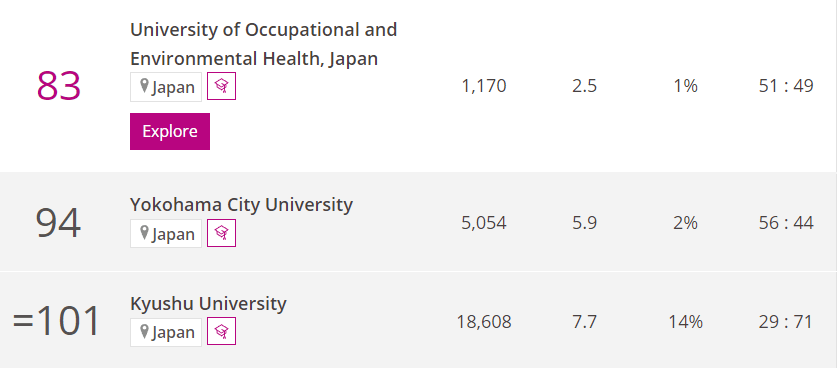Click the Explore button

click(170, 131)
